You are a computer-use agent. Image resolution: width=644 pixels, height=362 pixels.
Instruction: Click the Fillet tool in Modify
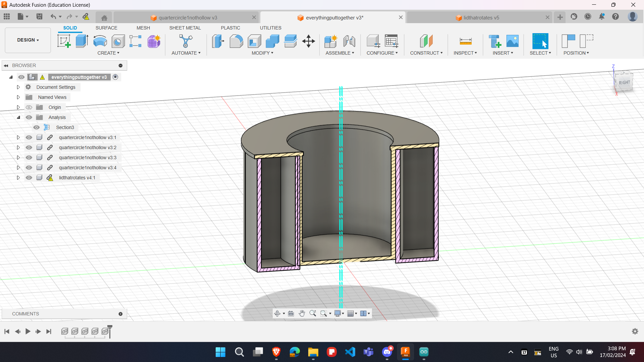coord(236,41)
